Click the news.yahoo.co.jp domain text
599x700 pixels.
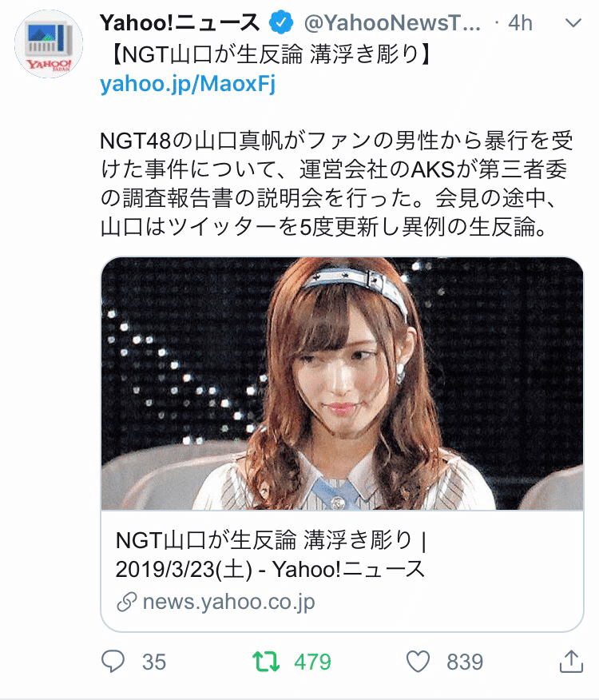coord(229,602)
